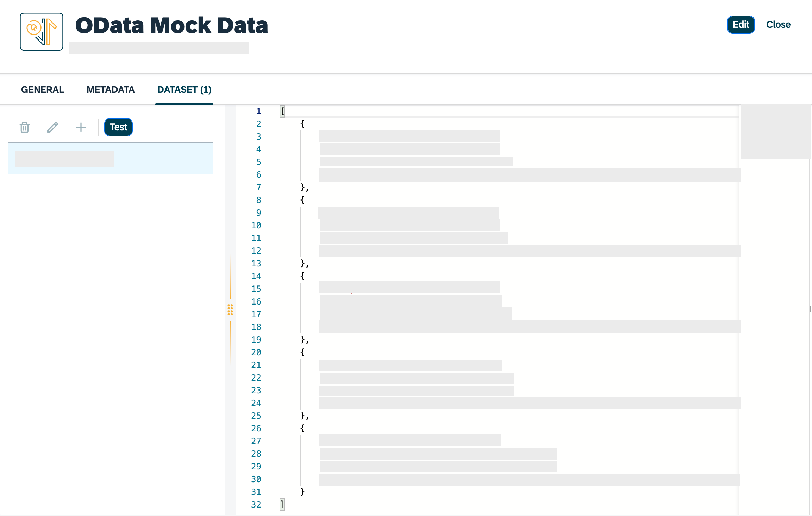Click the yellow warning indicator icon
The image size is (812, 516).
click(x=230, y=309)
